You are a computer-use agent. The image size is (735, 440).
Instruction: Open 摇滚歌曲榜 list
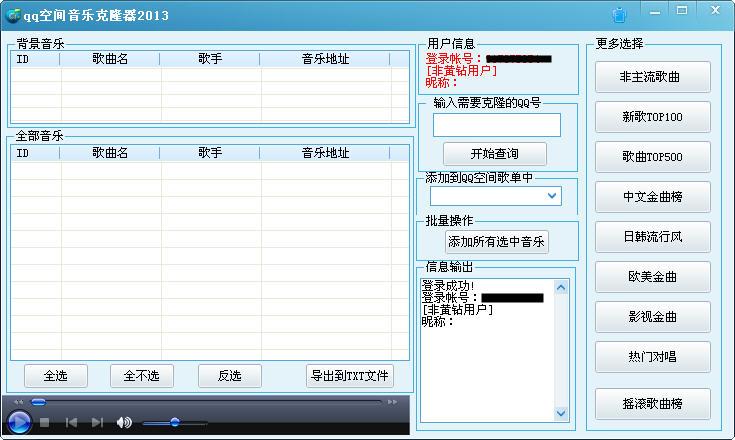coord(652,404)
